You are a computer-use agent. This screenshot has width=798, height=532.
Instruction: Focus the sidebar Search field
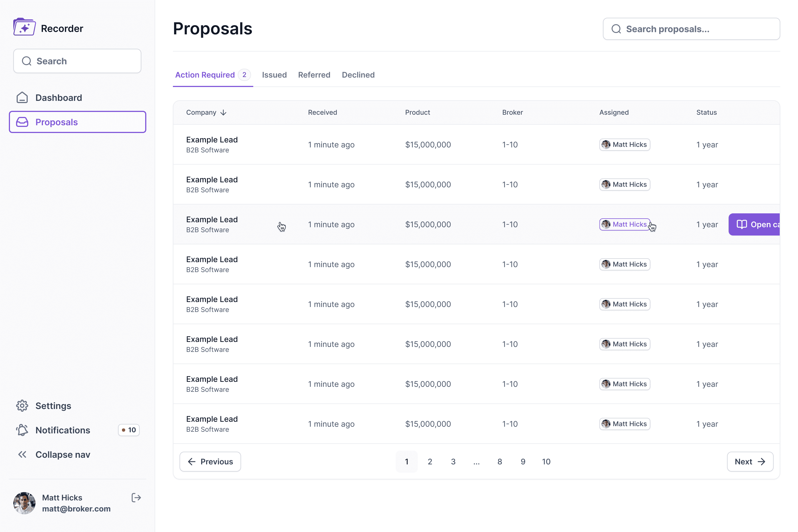click(x=77, y=61)
